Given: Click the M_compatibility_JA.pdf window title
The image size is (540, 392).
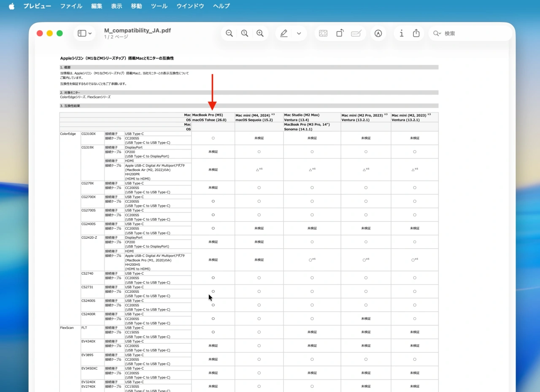Looking at the screenshot, I should (x=138, y=30).
